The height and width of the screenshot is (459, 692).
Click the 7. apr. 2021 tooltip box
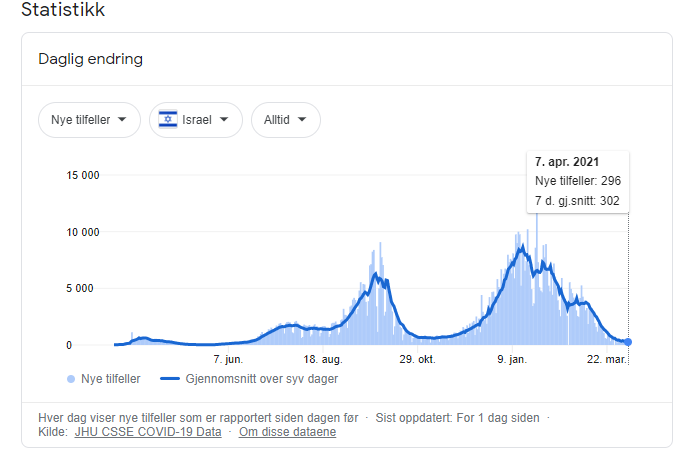coord(578,181)
